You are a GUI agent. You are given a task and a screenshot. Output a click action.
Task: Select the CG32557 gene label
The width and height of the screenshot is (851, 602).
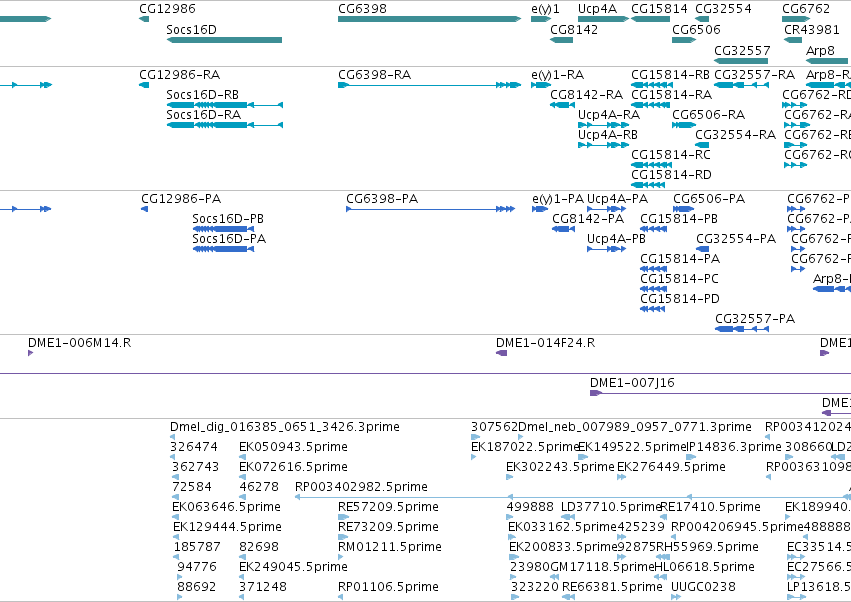click(x=742, y=50)
